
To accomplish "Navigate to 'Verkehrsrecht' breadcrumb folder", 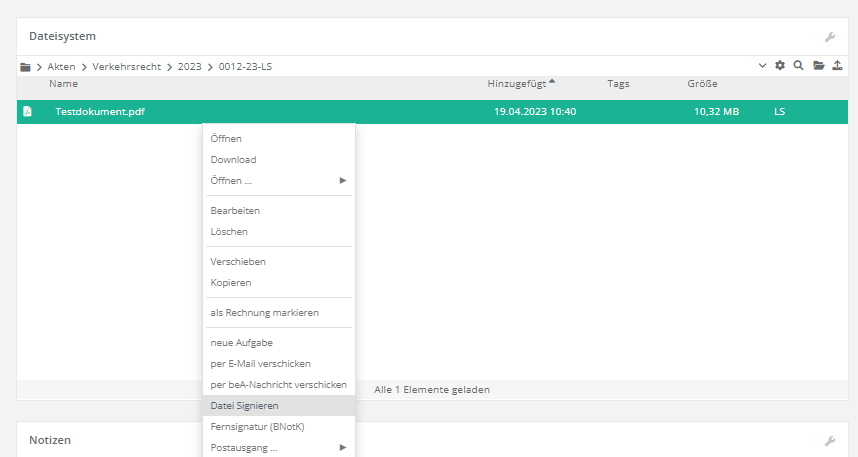I will 126,67.
